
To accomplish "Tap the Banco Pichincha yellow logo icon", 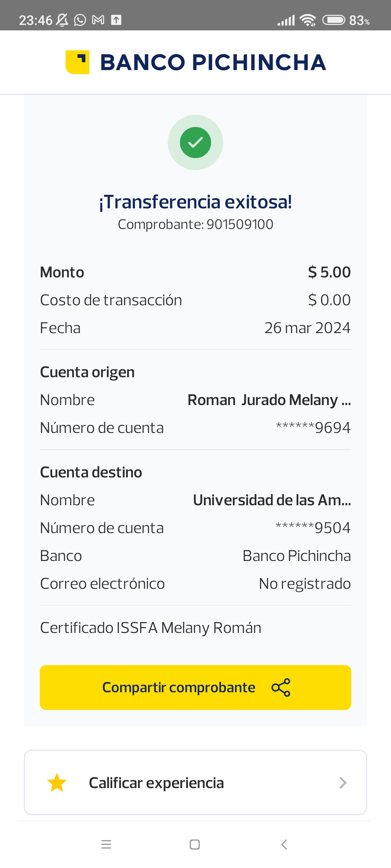I will (77, 62).
